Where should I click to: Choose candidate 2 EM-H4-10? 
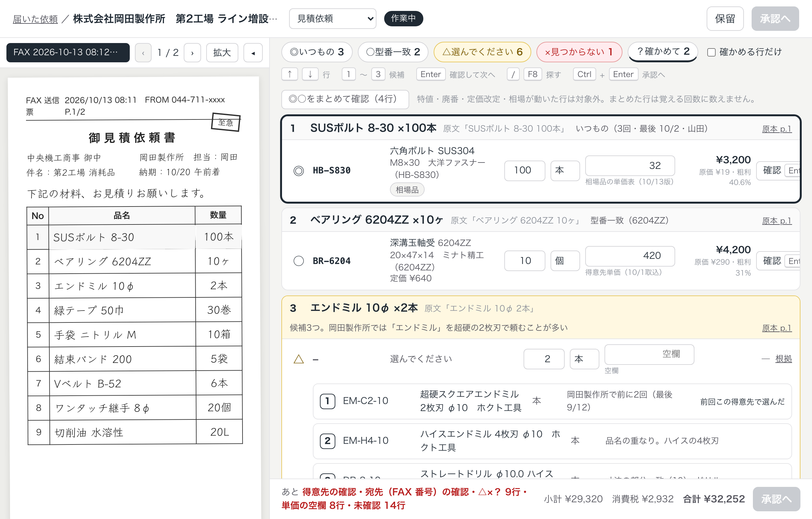(x=552, y=441)
